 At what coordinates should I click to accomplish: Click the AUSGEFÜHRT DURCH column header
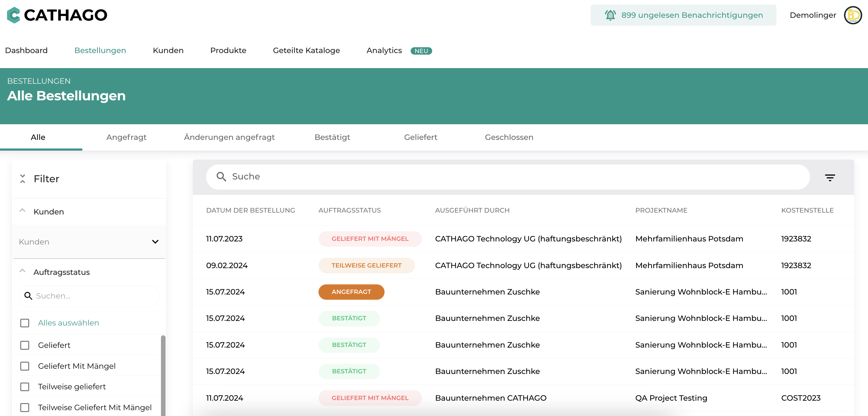click(x=472, y=210)
